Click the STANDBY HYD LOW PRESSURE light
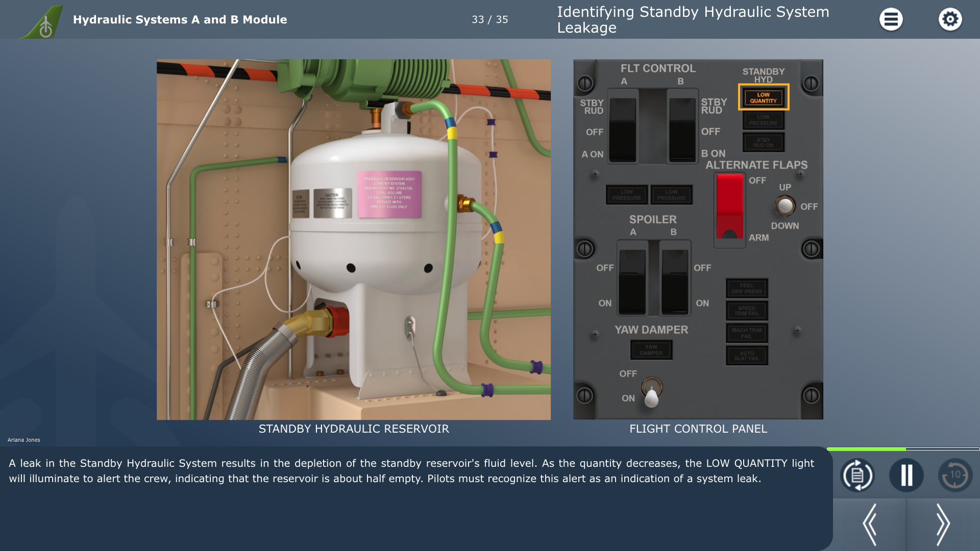The height and width of the screenshot is (551, 980). [763, 120]
